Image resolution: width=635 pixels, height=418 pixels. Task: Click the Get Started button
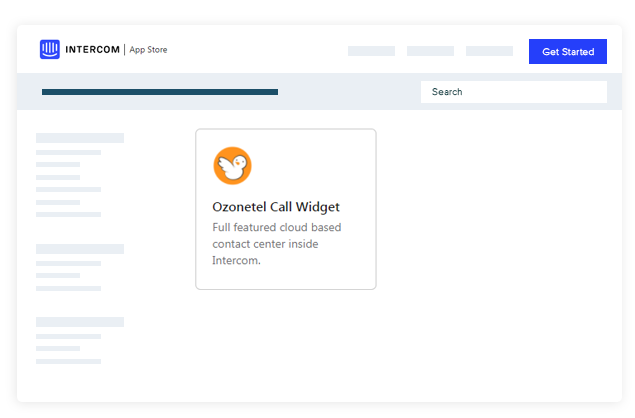tap(568, 51)
